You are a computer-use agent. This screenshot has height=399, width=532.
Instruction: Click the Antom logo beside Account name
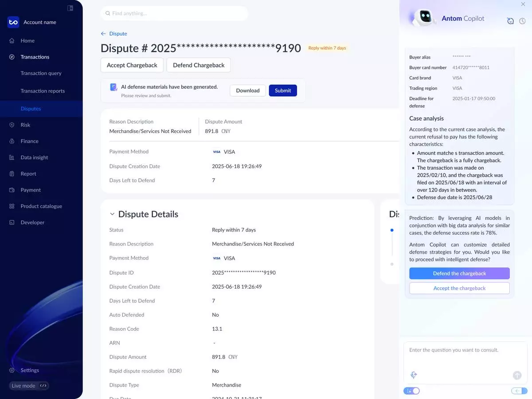click(13, 22)
